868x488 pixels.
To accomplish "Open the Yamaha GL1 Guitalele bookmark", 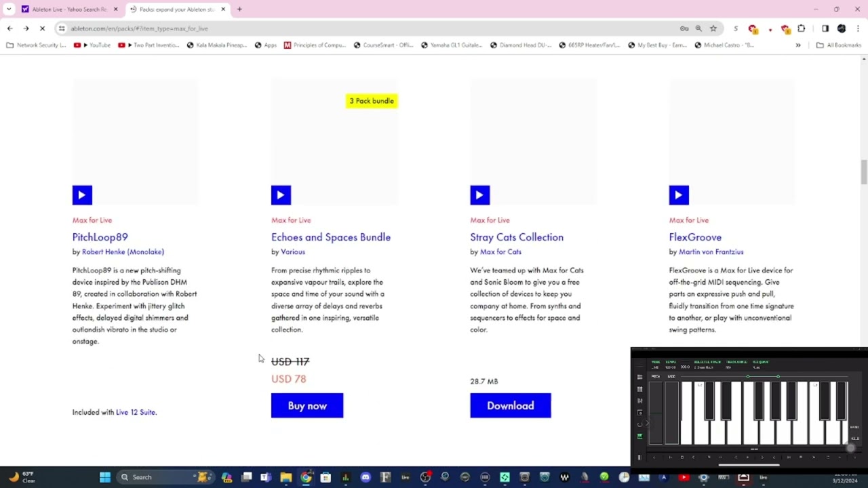I will point(451,45).
